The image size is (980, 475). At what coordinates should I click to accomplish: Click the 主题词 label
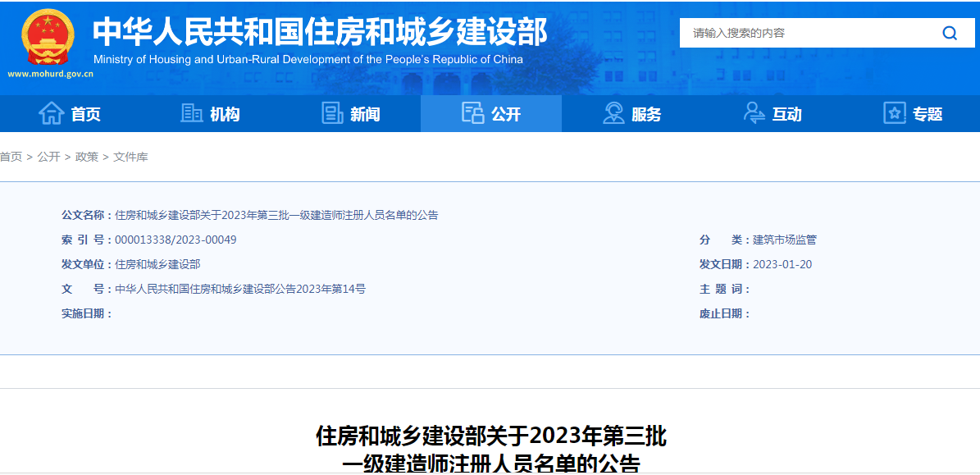coord(724,289)
